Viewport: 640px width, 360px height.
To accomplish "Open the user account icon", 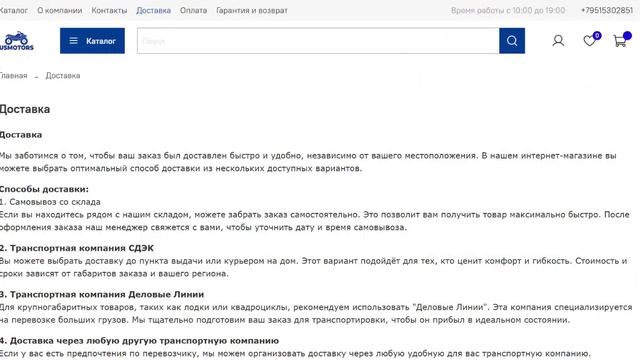I will tap(558, 41).
